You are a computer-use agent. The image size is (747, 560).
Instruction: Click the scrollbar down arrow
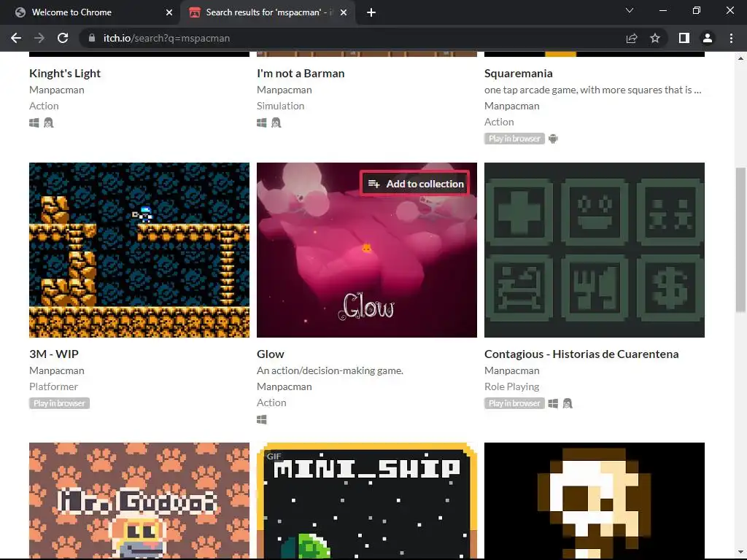(x=741, y=552)
